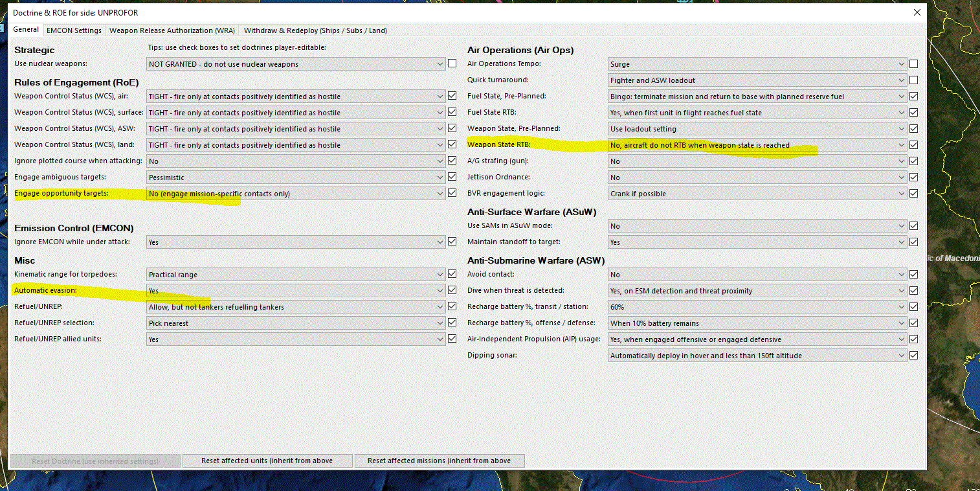Open A/G strafing (gun) dropdown
The image size is (980, 491).
tap(757, 161)
